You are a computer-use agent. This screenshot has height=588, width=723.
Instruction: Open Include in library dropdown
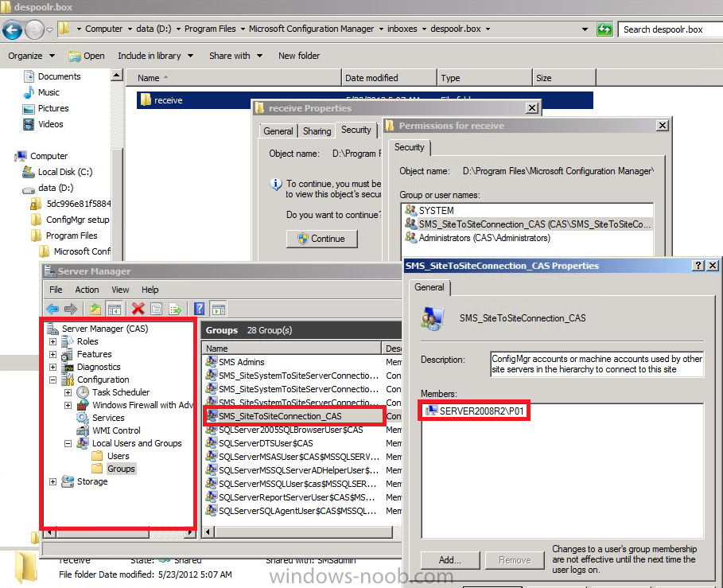pyautogui.click(x=155, y=56)
